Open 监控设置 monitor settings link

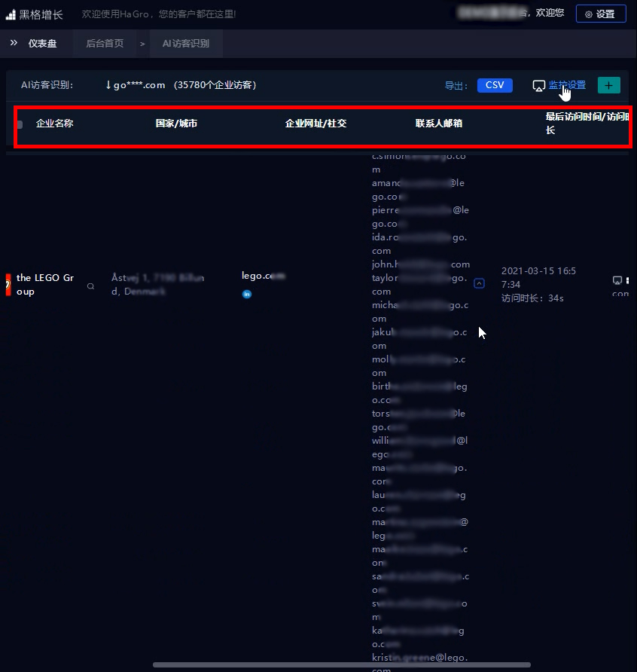pyautogui.click(x=566, y=85)
